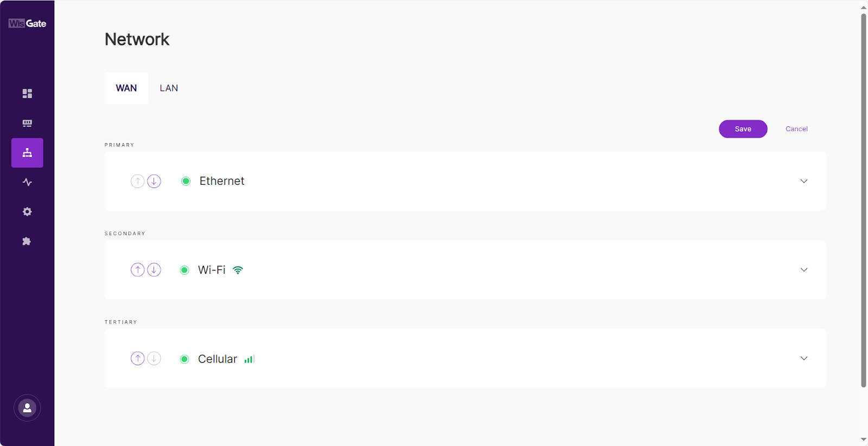The height and width of the screenshot is (446, 868).
Task: Click the Save button
Action: tap(743, 129)
